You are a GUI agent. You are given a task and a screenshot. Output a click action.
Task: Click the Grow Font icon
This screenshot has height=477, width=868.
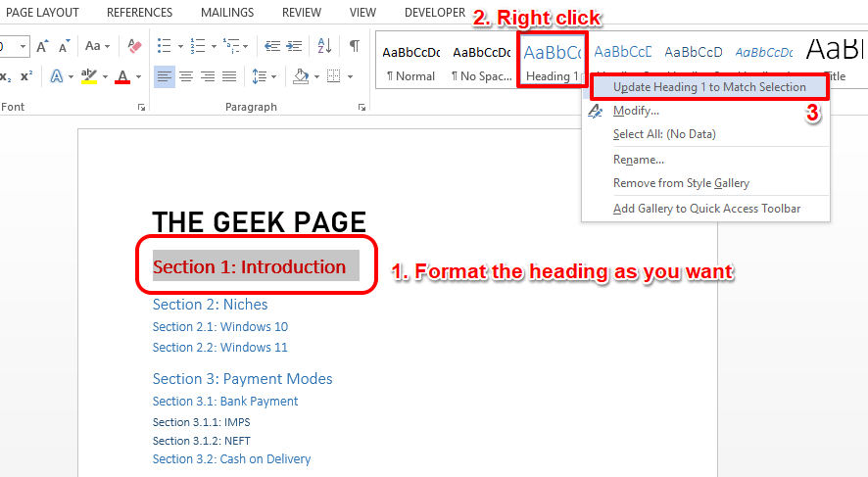[43, 46]
